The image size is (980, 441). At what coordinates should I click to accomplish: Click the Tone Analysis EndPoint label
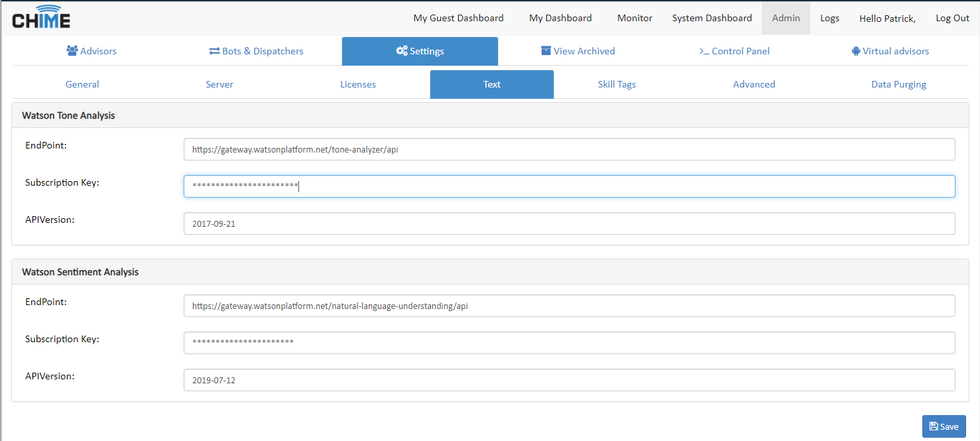(x=46, y=145)
